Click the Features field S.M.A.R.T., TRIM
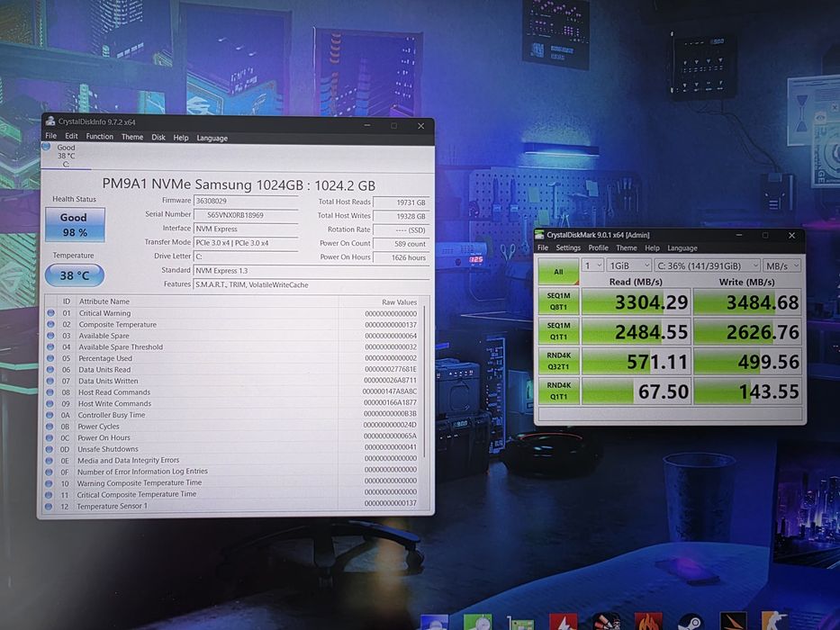Viewport: 840px width, 630px height. [x=311, y=284]
